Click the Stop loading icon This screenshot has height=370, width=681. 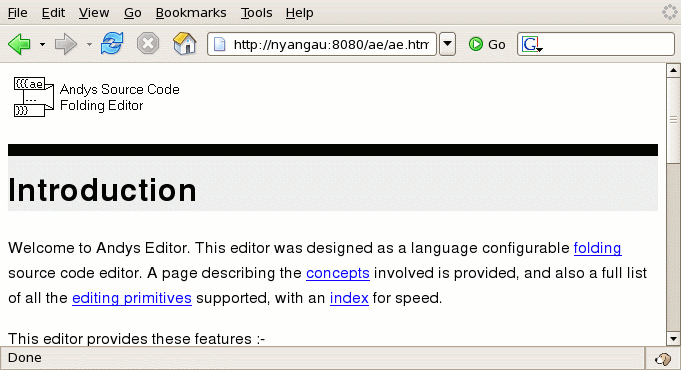(148, 43)
